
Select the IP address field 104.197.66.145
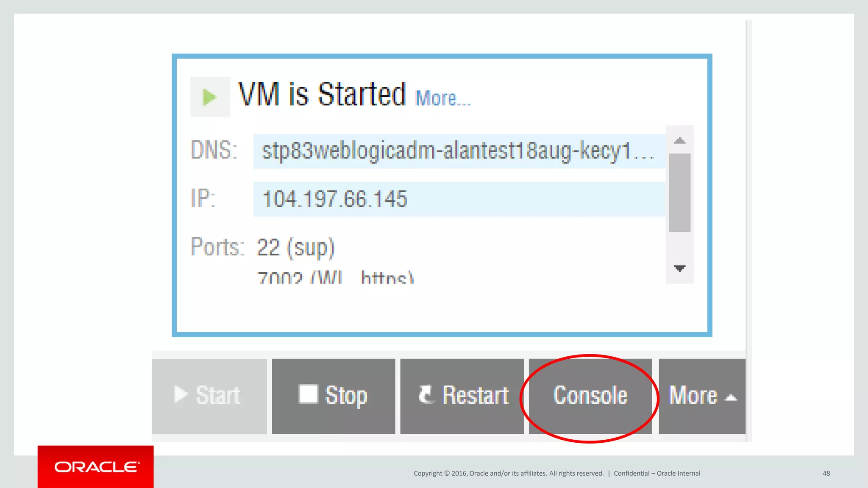459,199
